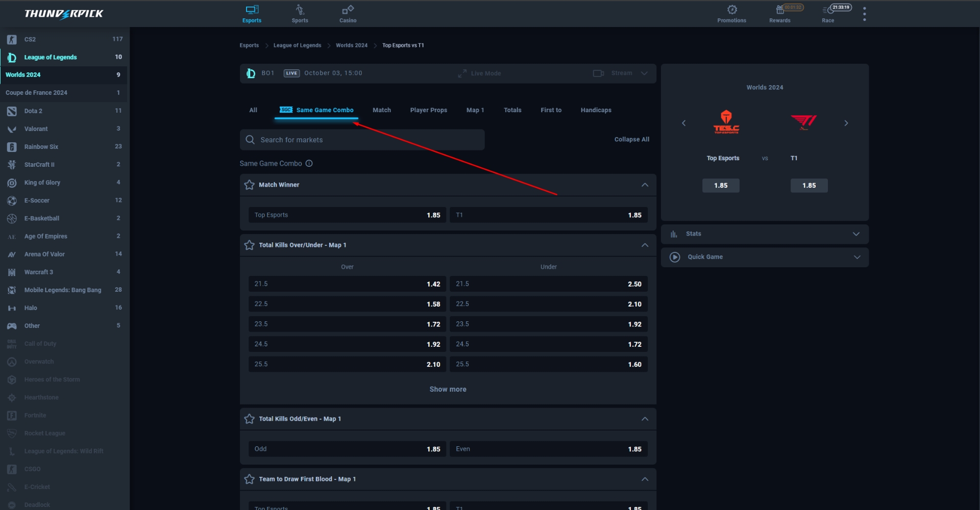Select E-Basketball in the sidebar

click(x=64, y=218)
